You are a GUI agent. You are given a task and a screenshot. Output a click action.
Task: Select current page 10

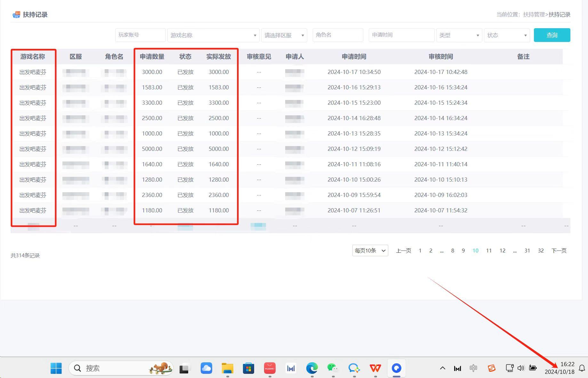475,251
